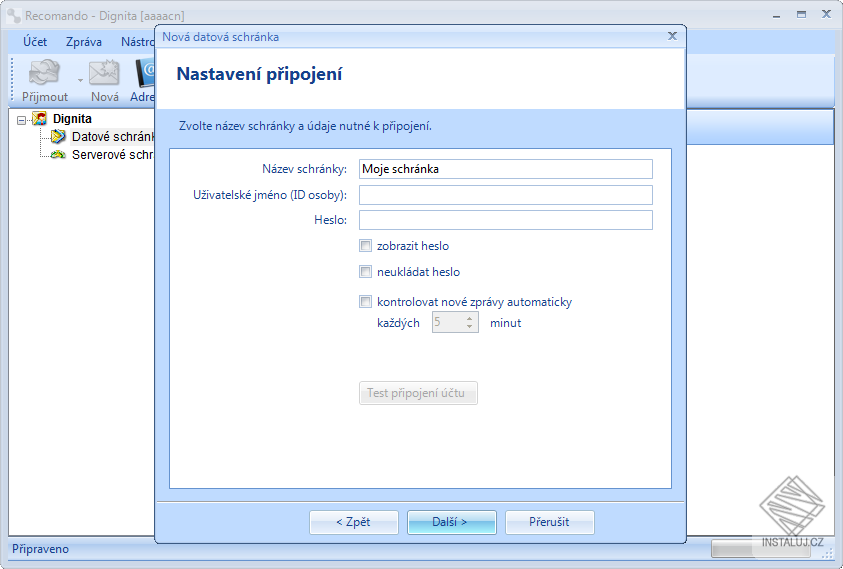
Task: Click the Přijmout receive toolbar icon
Action: coord(45,73)
